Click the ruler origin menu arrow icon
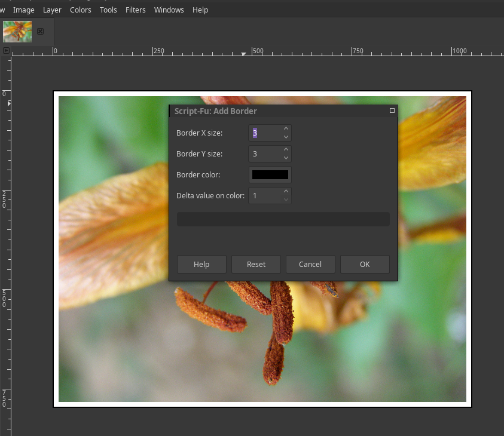 click(x=6, y=50)
